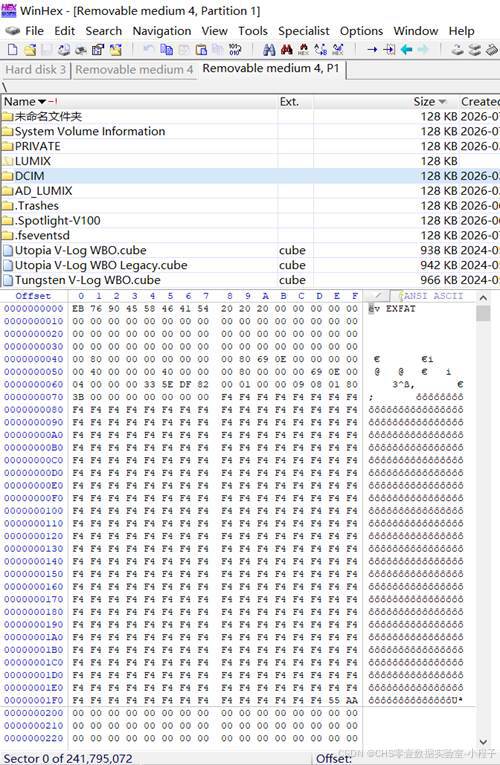Click the folder icon of the LUMIX row
500x765 pixels.
[x=7, y=161]
